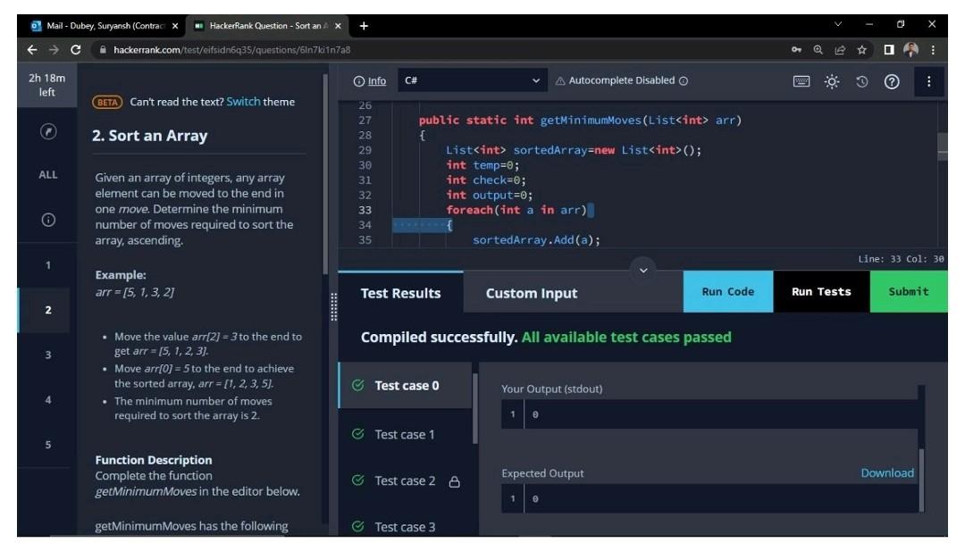This screenshot has width=965, height=560.
Task: Click the Autocomplete Disabled info icon
Action: [684, 80]
